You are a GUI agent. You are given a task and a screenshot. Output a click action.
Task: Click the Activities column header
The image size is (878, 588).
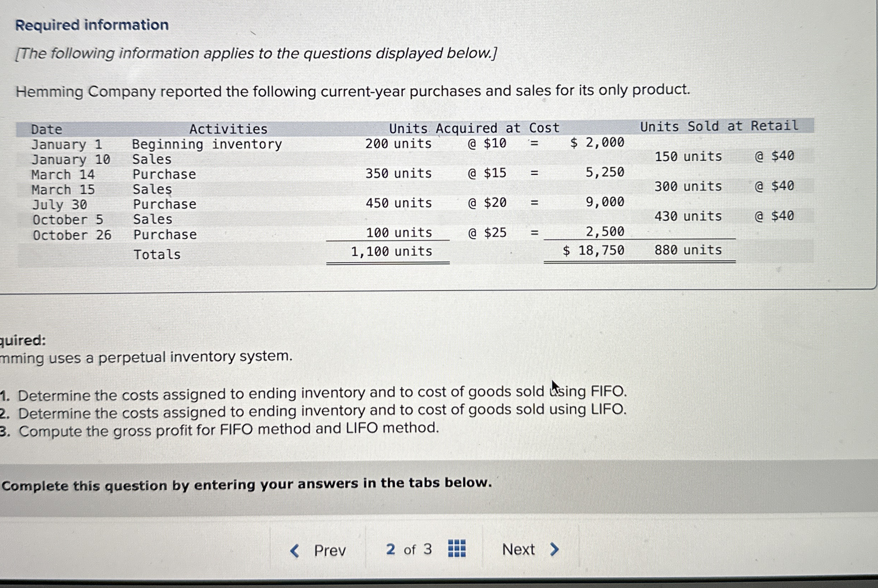[x=228, y=129]
